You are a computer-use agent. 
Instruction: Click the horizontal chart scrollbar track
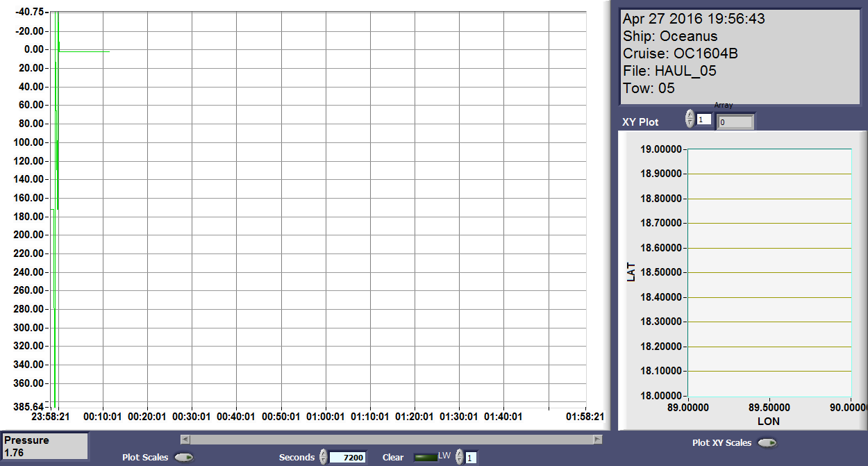(x=391, y=439)
